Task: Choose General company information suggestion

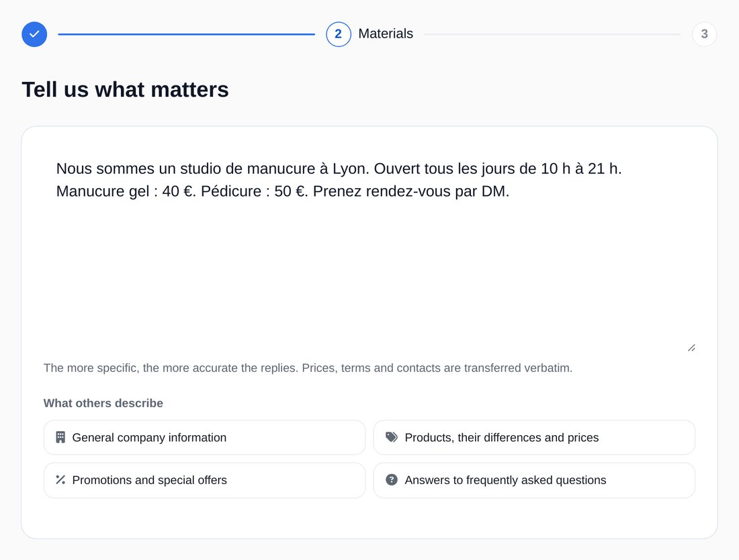Action: pyautogui.click(x=204, y=438)
